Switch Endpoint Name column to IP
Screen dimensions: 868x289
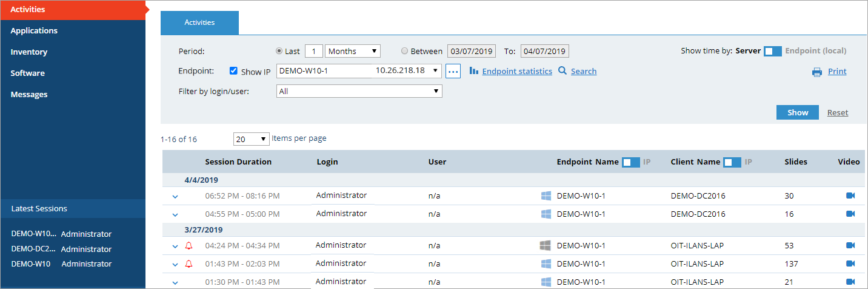tap(631, 162)
